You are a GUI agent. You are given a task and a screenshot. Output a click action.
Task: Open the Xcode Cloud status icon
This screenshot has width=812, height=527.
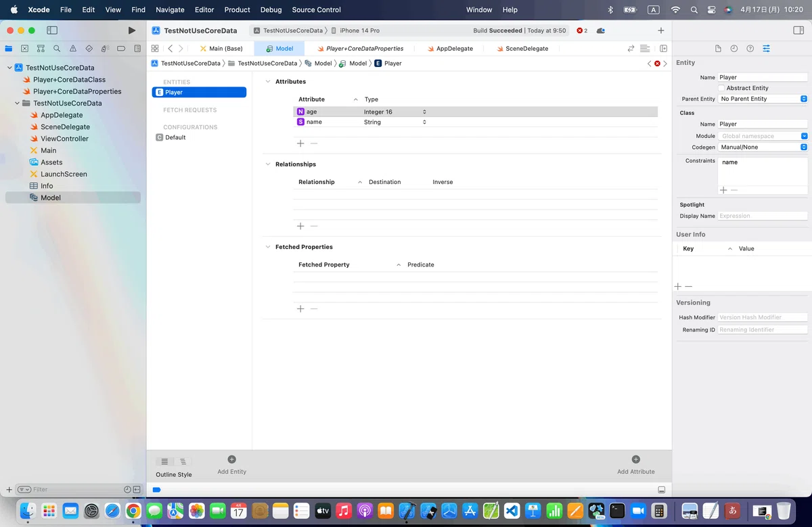coord(601,30)
